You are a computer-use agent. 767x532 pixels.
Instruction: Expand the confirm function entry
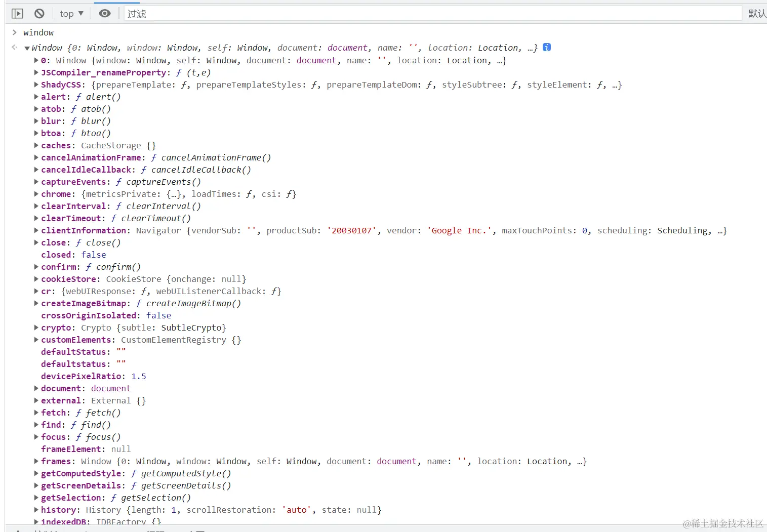pyautogui.click(x=36, y=267)
